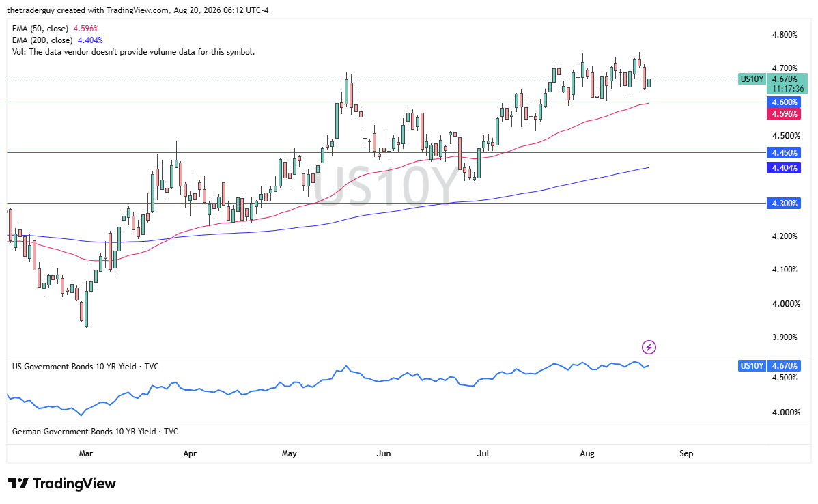The height and width of the screenshot is (504, 818).
Task: Click the US Government Bonds 10 YR Yield title
Action: coord(85,367)
